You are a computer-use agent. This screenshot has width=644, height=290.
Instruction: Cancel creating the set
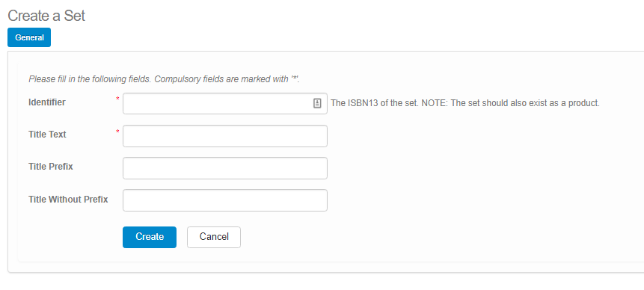click(214, 237)
